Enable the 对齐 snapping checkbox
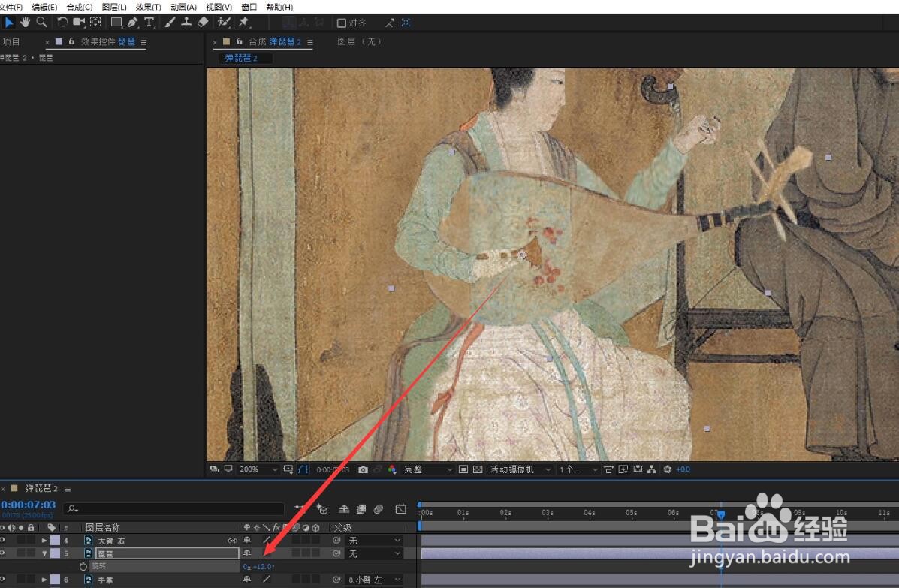The image size is (899, 588). coord(342,23)
